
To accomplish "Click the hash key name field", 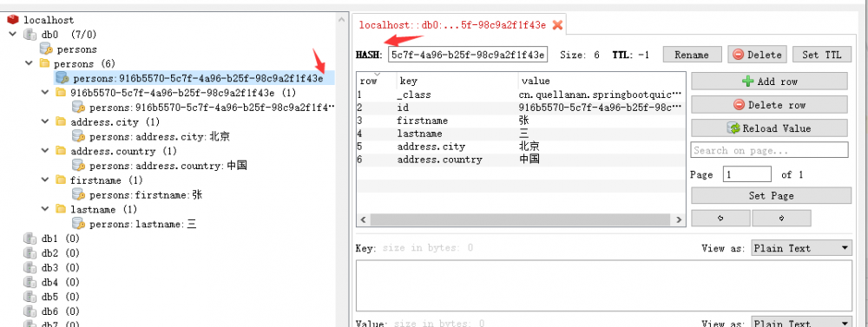I will click(x=469, y=55).
